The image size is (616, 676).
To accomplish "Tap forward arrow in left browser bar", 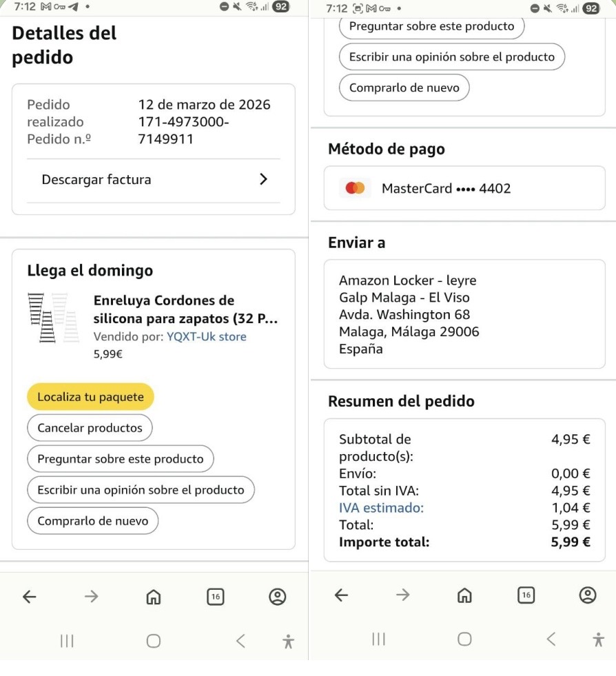I will coord(90,597).
